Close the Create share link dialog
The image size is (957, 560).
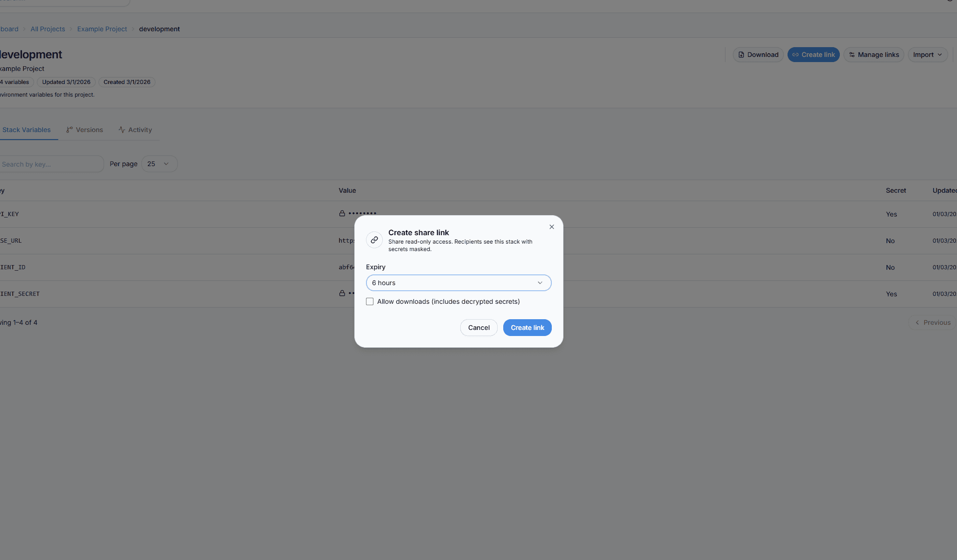click(x=551, y=227)
